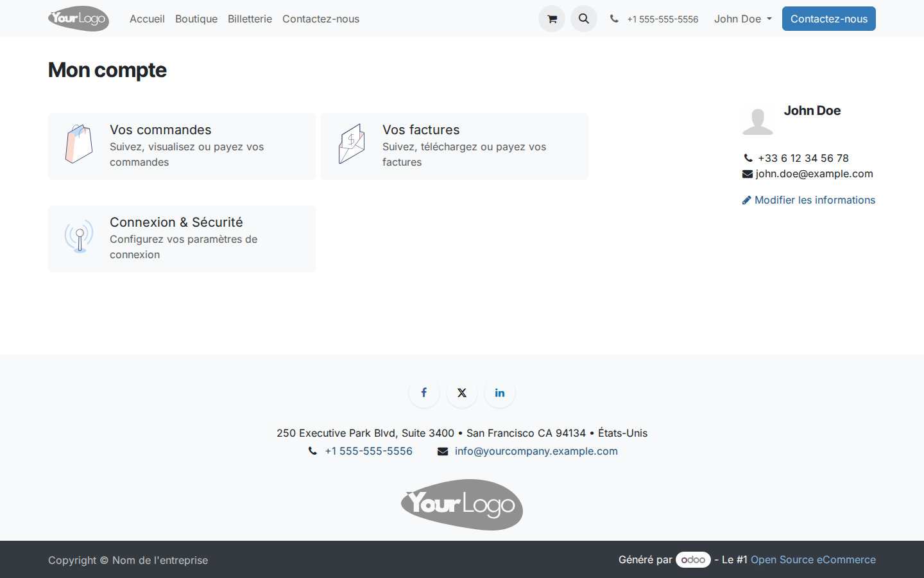This screenshot has height=578, width=924.
Task: Click the Mon compte heading
Action: pos(107,70)
